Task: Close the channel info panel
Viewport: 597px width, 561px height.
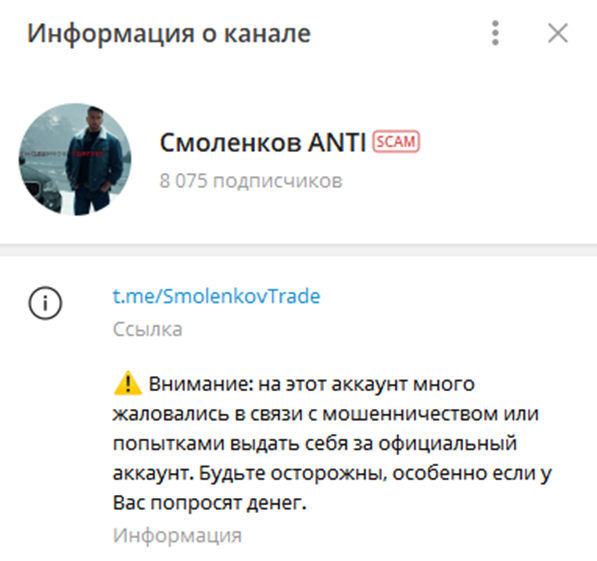Action: [x=558, y=33]
